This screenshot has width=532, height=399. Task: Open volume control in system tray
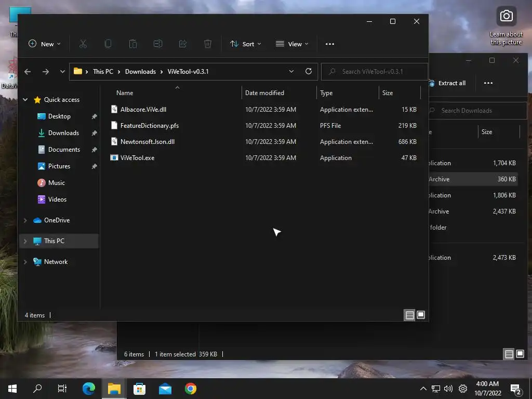click(448, 389)
